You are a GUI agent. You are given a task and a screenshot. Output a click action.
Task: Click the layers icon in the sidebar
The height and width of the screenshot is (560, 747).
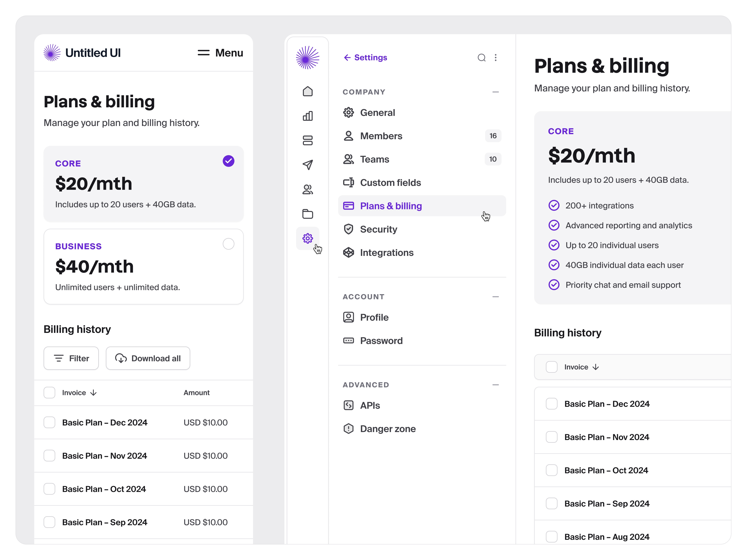coord(308,140)
